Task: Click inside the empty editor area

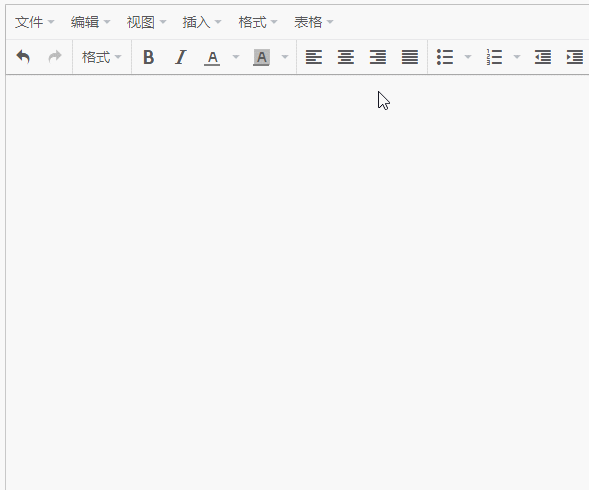Action: tap(298, 282)
